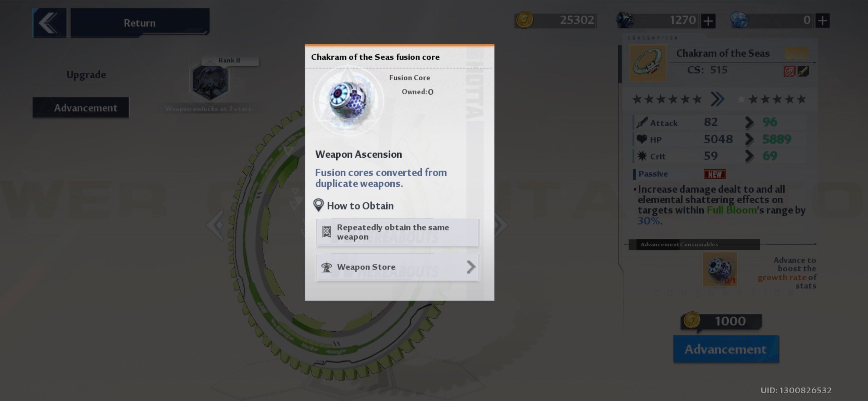Click the Owned: 0 text
This screenshot has width=868, height=401.
417,92
